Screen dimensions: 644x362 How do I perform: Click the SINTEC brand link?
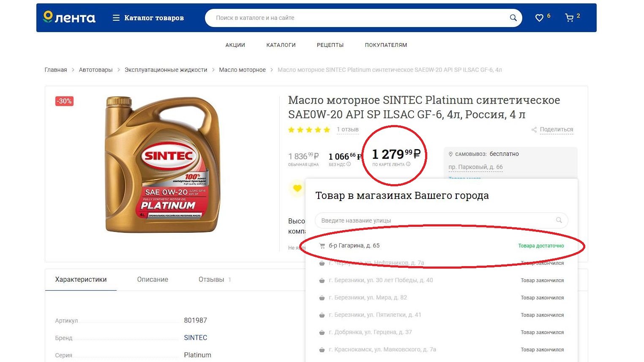coord(196,338)
